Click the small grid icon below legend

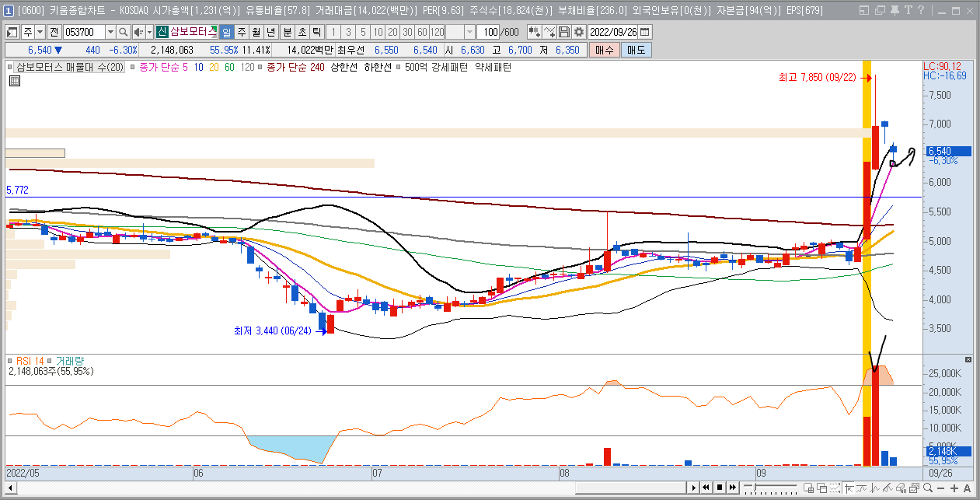(15, 79)
